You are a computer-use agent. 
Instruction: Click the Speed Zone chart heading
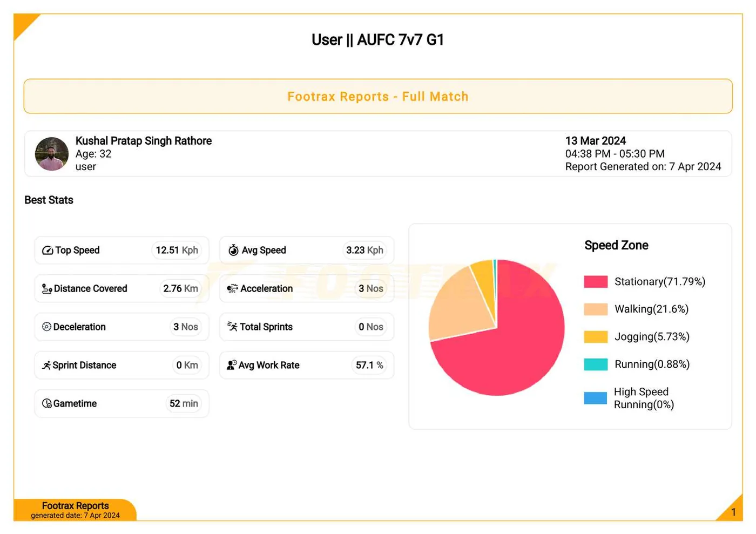pyautogui.click(x=616, y=246)
